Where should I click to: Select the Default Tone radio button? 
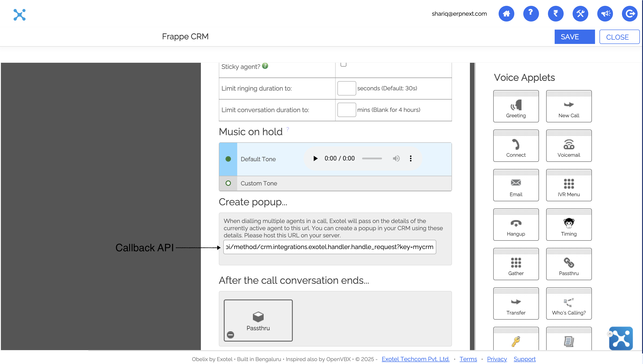coord(228,159)
